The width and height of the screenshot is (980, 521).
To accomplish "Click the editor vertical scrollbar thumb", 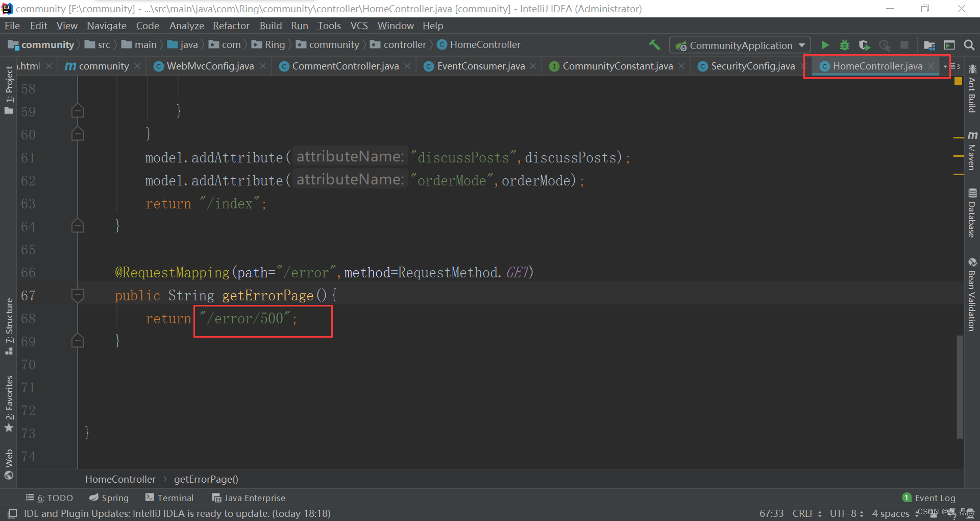I will 960,387.
